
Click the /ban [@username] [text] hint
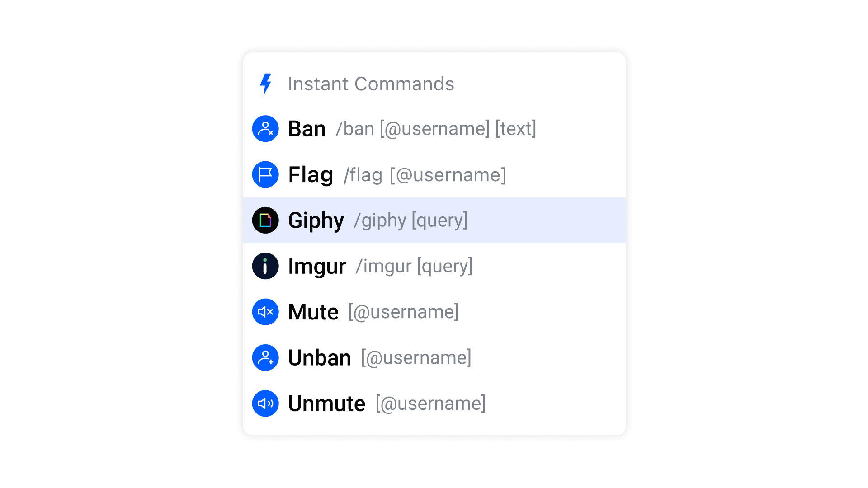pos(435,129)
